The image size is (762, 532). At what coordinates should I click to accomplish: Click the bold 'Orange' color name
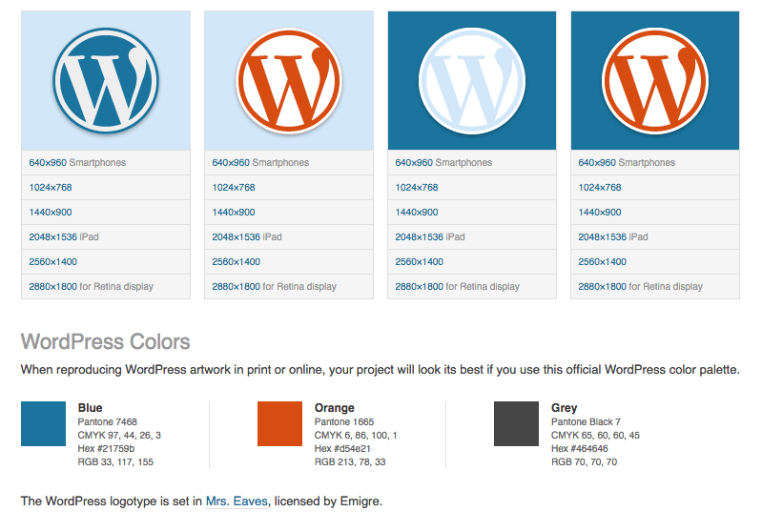click(335, 408)
